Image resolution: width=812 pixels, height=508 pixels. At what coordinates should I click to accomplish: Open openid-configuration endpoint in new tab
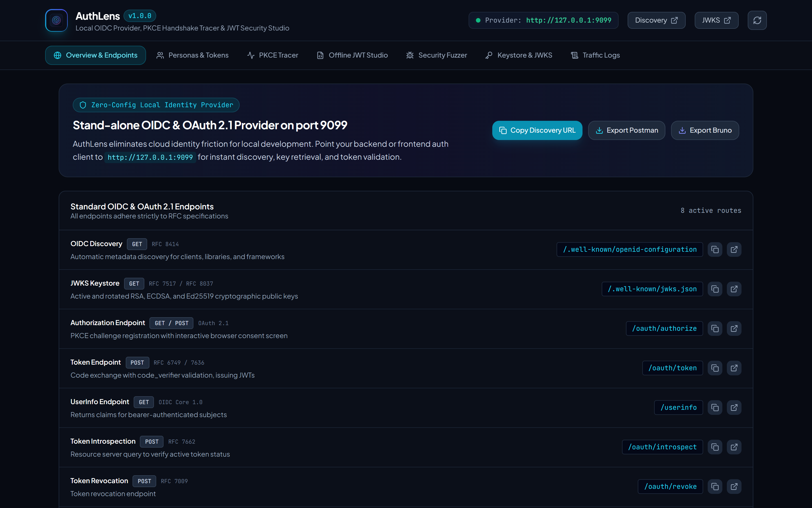pos(734,250)
